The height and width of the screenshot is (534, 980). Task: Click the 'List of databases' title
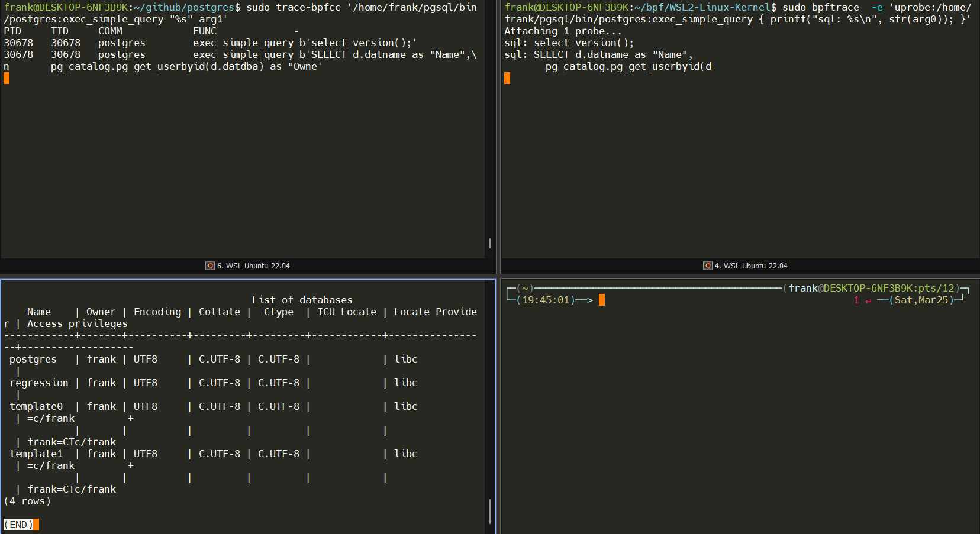click(x=302, y=300)
